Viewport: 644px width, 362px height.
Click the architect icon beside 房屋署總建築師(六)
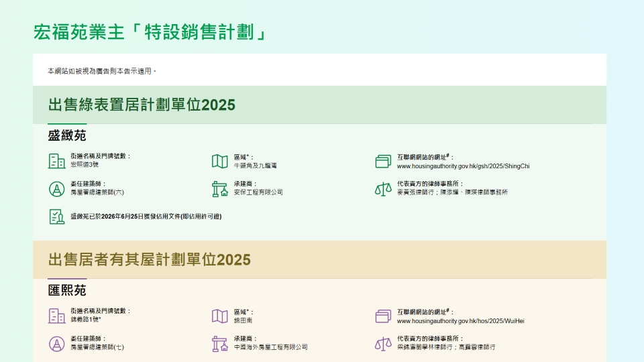56,189
